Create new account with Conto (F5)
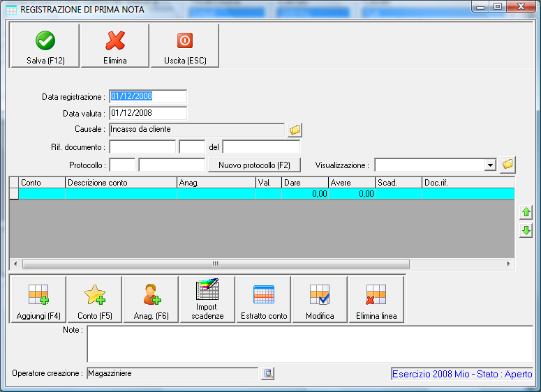Image resolution: width=541 pixels, height=392 pixels. point(95,300)
